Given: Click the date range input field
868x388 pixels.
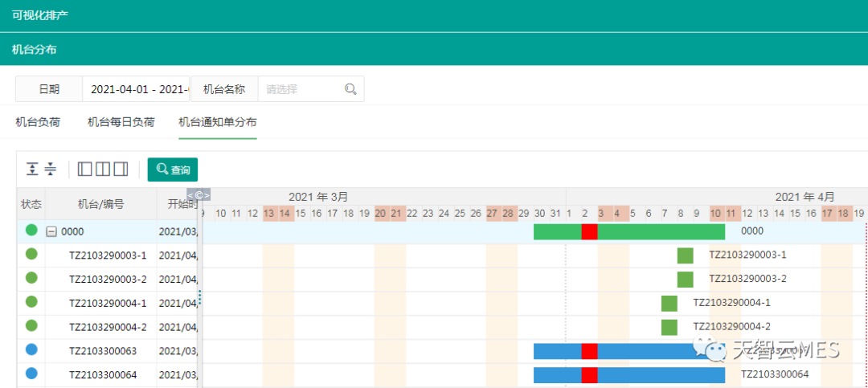Looking at the screenshot, I should click(x=136, y=89).
